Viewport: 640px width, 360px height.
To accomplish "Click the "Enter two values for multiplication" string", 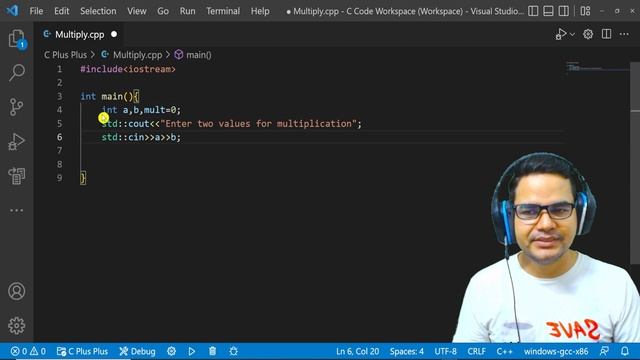I will [x=258, y=124].
